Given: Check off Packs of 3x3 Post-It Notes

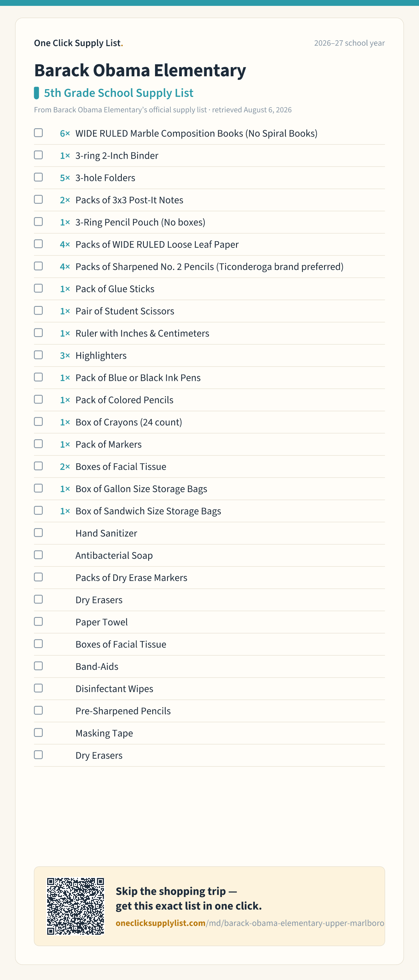Looking at the screenshot, I should pyautogui.click(x=38, y=199).
